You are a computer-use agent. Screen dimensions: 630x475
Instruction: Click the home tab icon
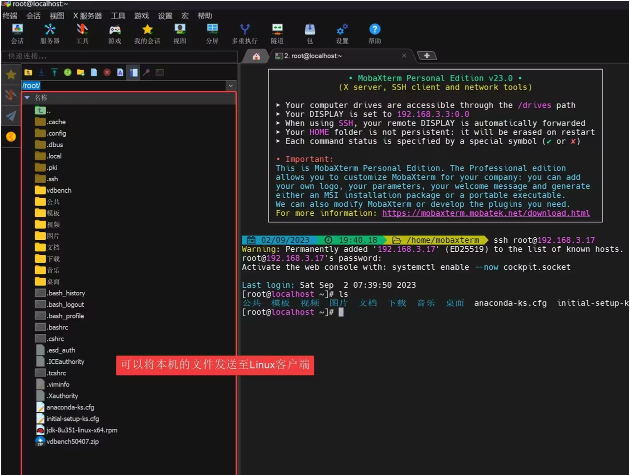pyautogui.click(x=257, y=56)
